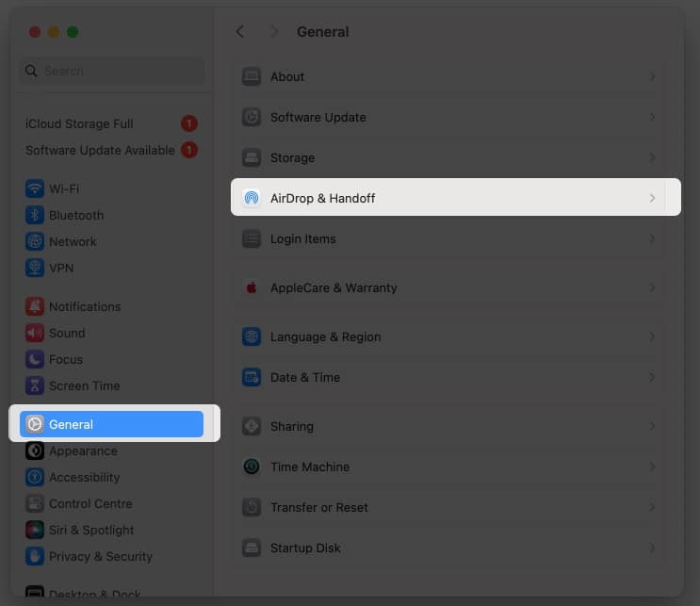Click the Search input field
700x606 pixels.
113,71
